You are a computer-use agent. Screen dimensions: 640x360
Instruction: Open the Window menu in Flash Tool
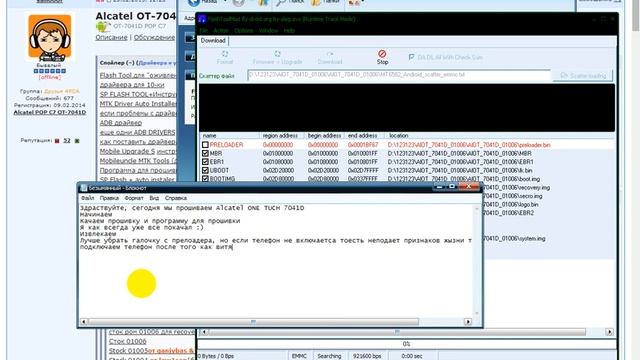tap(268, 31)
